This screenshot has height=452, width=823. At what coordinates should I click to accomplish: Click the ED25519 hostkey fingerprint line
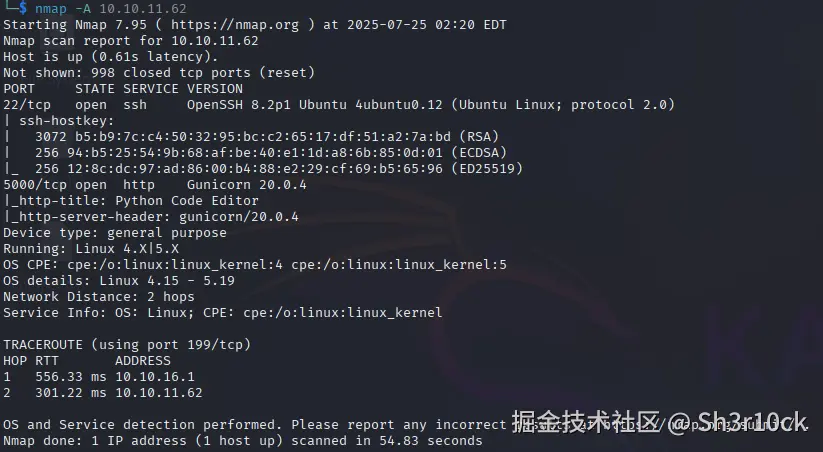[279, 169]
